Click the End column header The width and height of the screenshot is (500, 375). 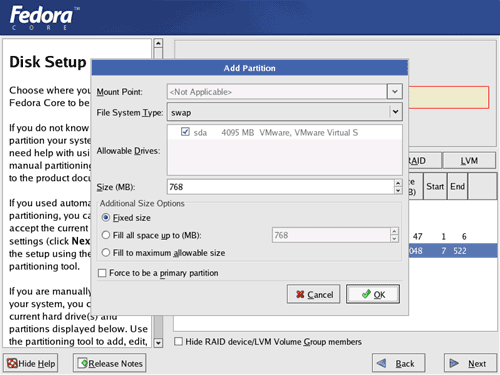click(x=457, y=186)
